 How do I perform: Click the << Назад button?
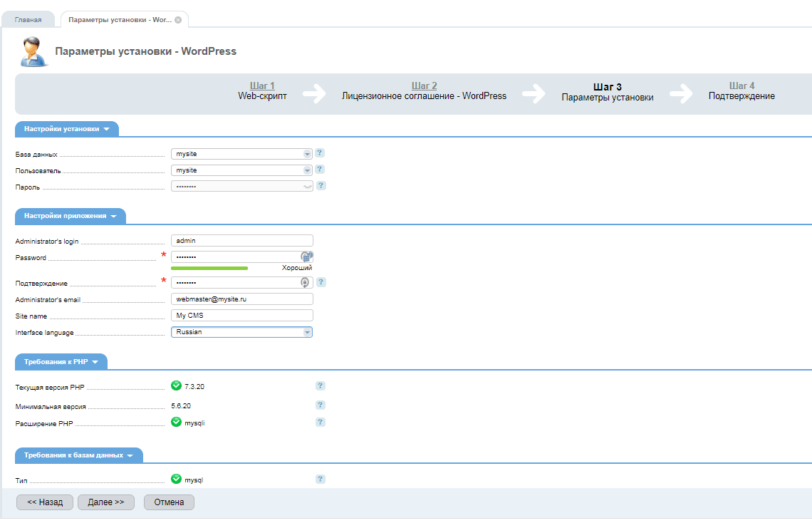45,502
